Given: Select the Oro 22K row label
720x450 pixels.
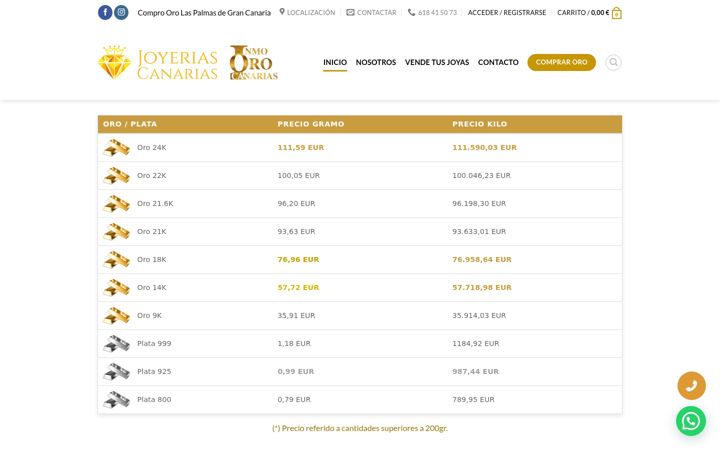Looking at the screenshot, I should pyautogui.click(x=152, y=175).
